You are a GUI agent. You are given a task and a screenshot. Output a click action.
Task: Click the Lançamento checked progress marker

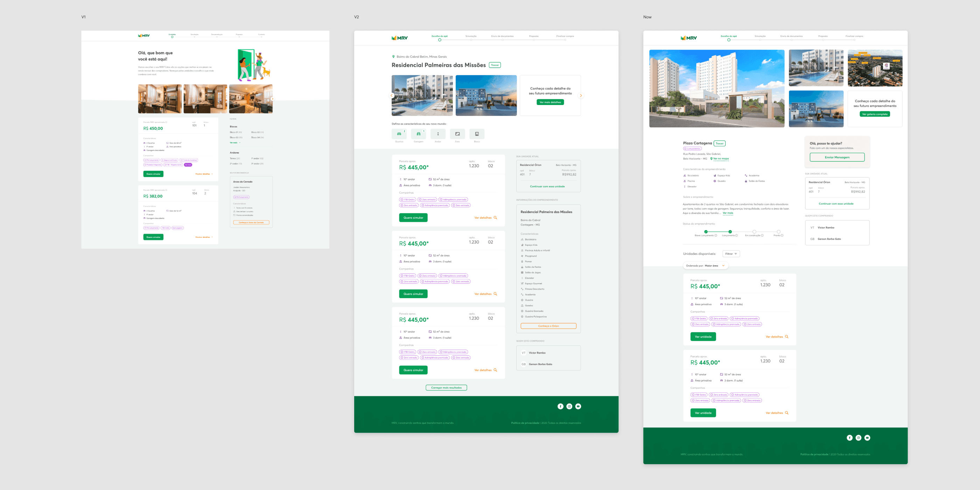pyautogui.click(x=730, y=231)
